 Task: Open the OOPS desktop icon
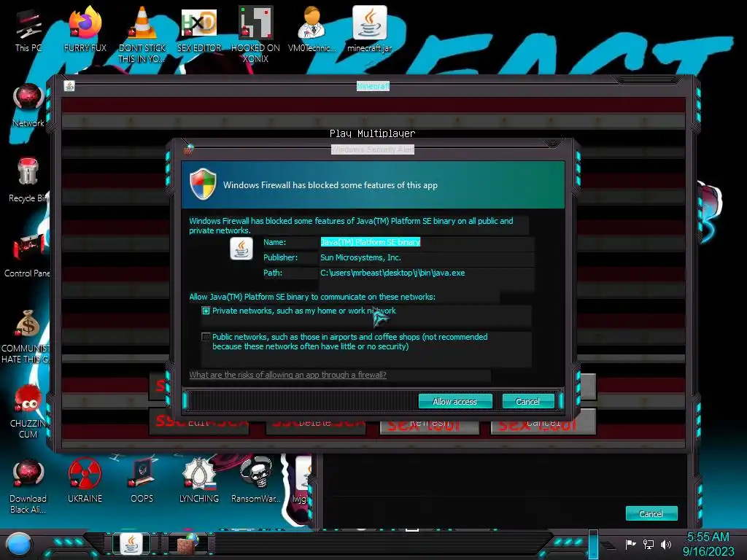click(142, 481)
